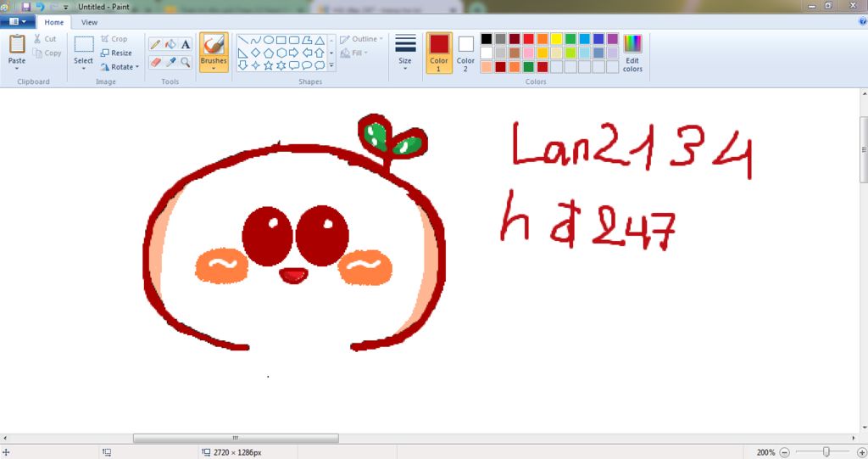Click the Cut button
The height and width of the screenshot is (459, 868).
tap(45, 39)
